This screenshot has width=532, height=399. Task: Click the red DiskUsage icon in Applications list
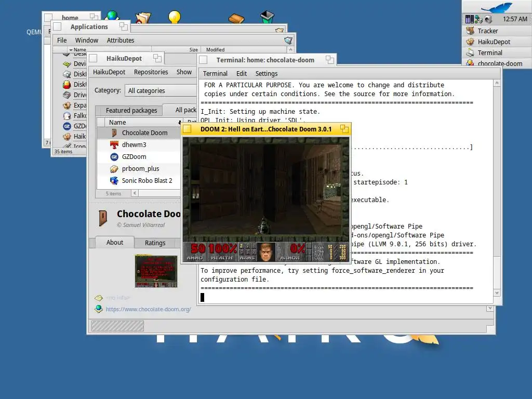pos(67,85)
